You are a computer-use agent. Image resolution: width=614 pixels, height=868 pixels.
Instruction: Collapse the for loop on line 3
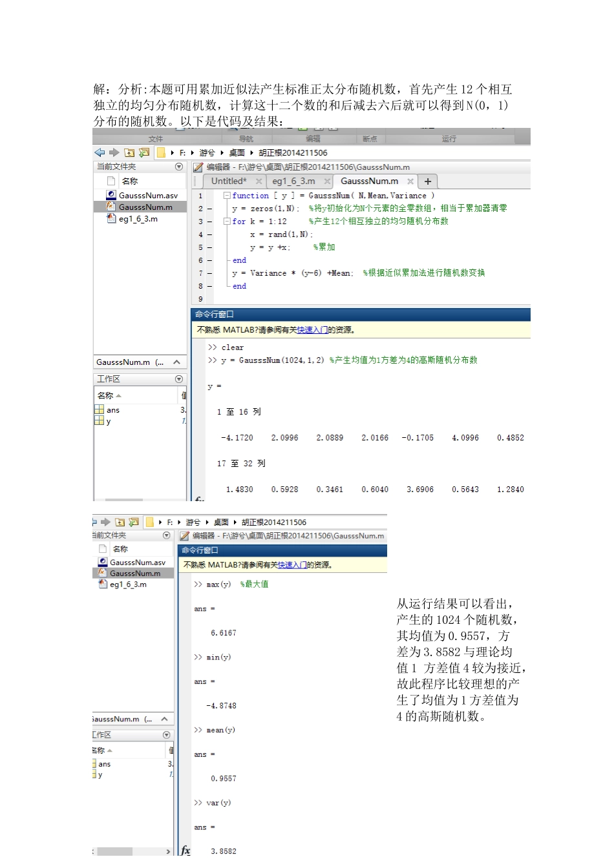click(x=227, y=221)
